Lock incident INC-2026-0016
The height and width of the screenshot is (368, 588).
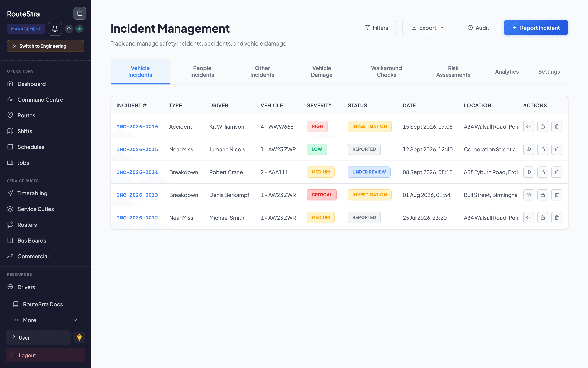[x=543, y=127]
